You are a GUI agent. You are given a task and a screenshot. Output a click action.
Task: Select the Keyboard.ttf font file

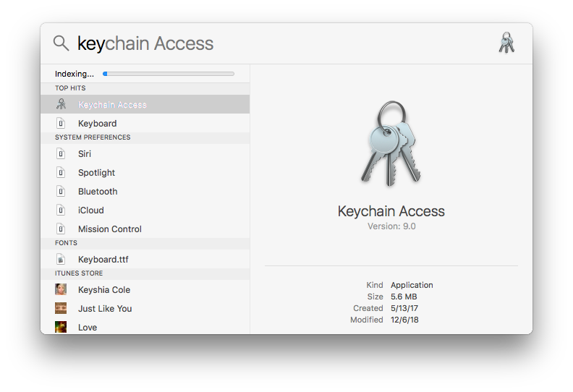coord(145,260)
